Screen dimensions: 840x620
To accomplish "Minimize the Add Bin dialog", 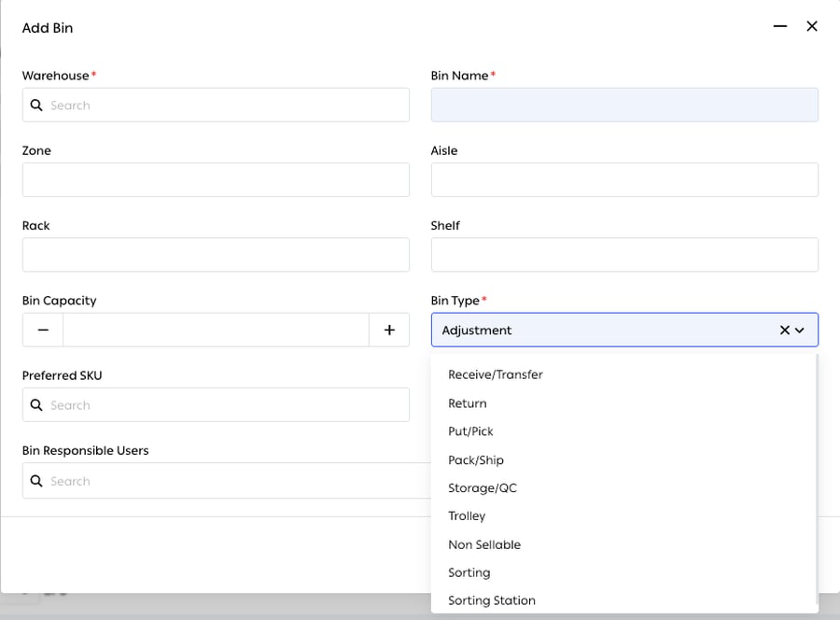I will [x=780, y=26].
